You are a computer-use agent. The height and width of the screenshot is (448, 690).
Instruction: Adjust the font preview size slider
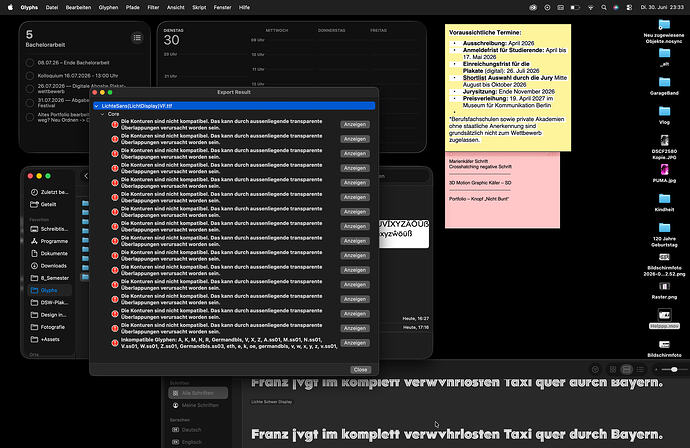point(674,370)
